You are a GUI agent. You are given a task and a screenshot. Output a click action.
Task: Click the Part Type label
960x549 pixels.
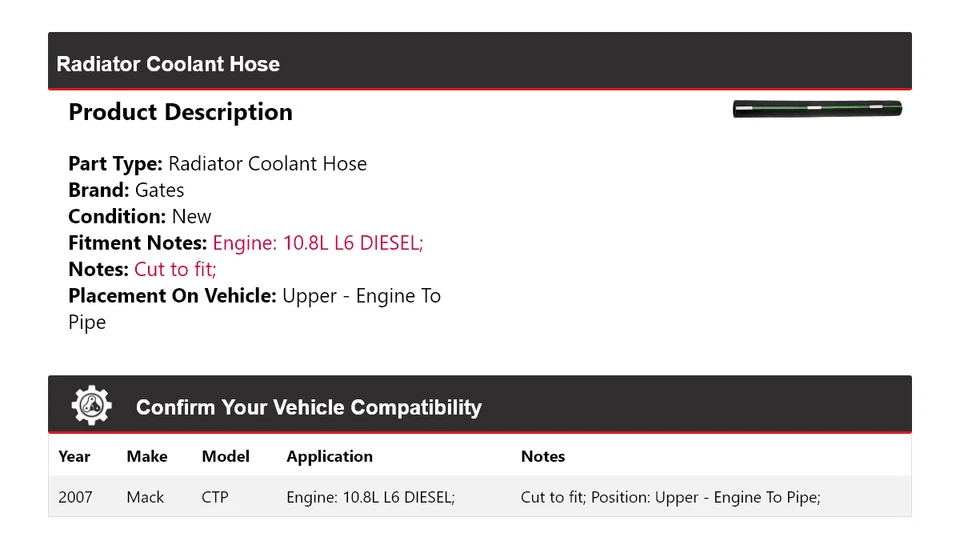tap(115, 164)
